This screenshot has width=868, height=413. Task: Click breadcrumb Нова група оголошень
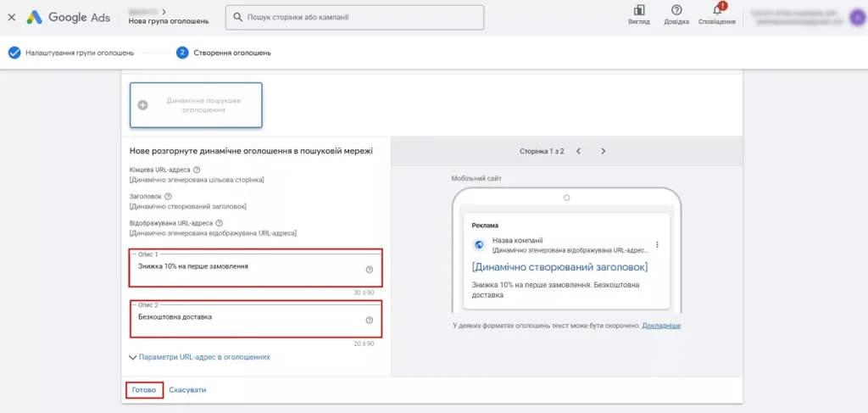pyautogui.click(x=169, y=21)
